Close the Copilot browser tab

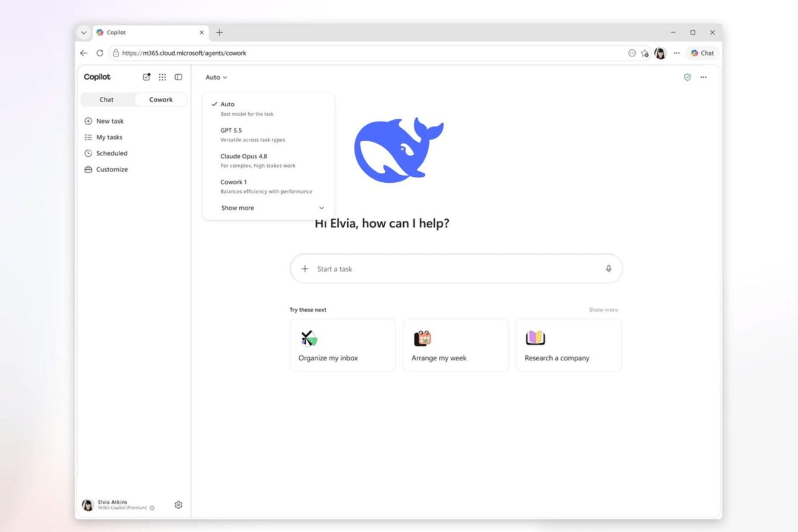tap(201, 33)
